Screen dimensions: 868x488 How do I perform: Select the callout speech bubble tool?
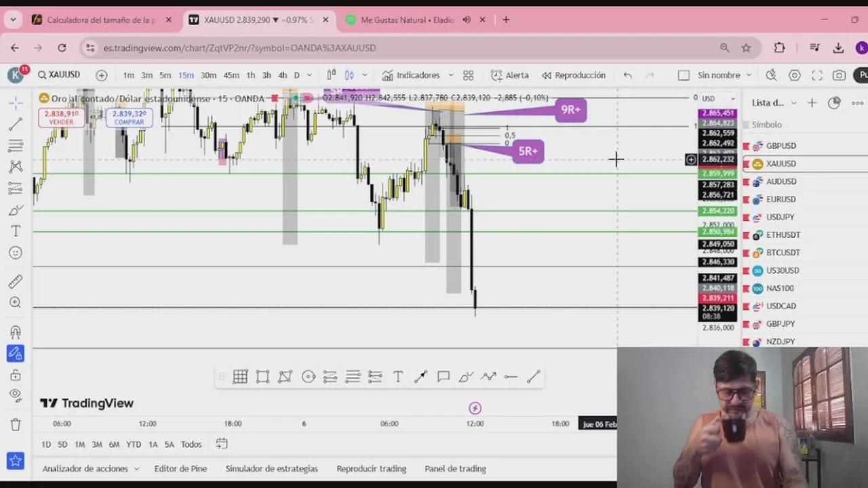(443, 377)
